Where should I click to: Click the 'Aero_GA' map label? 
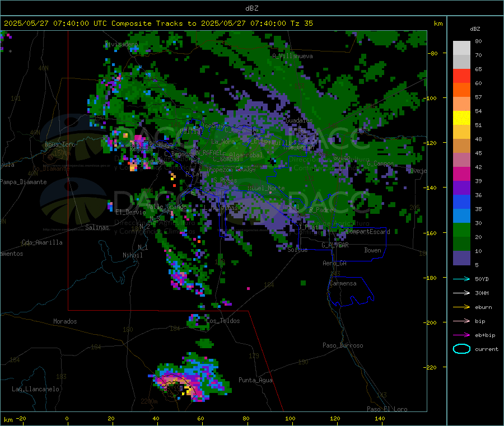[334, 263]
